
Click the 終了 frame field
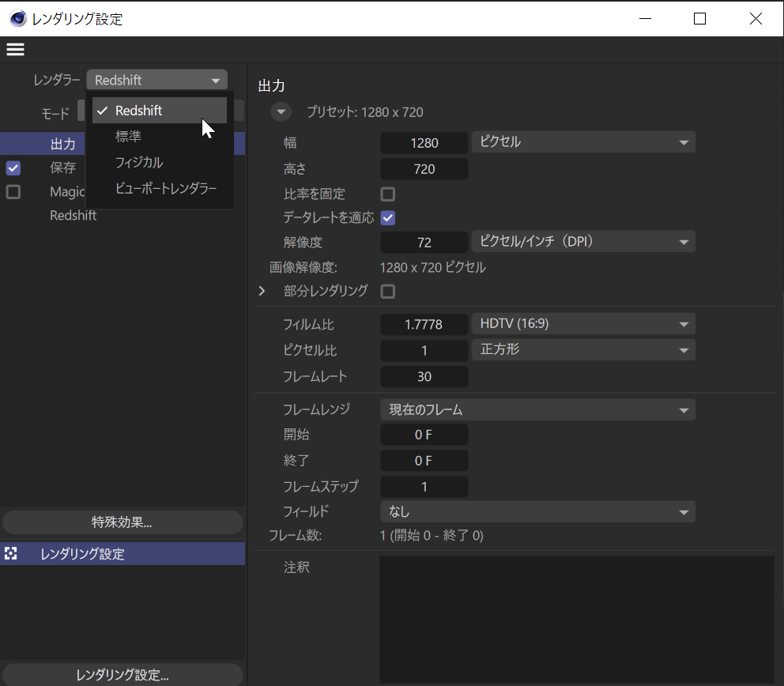(424, 461)
